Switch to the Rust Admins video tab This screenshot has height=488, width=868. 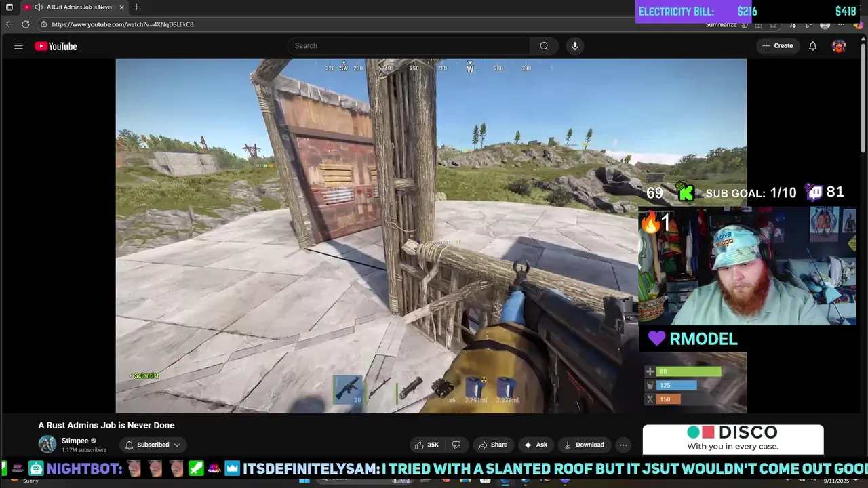(73, 7)
